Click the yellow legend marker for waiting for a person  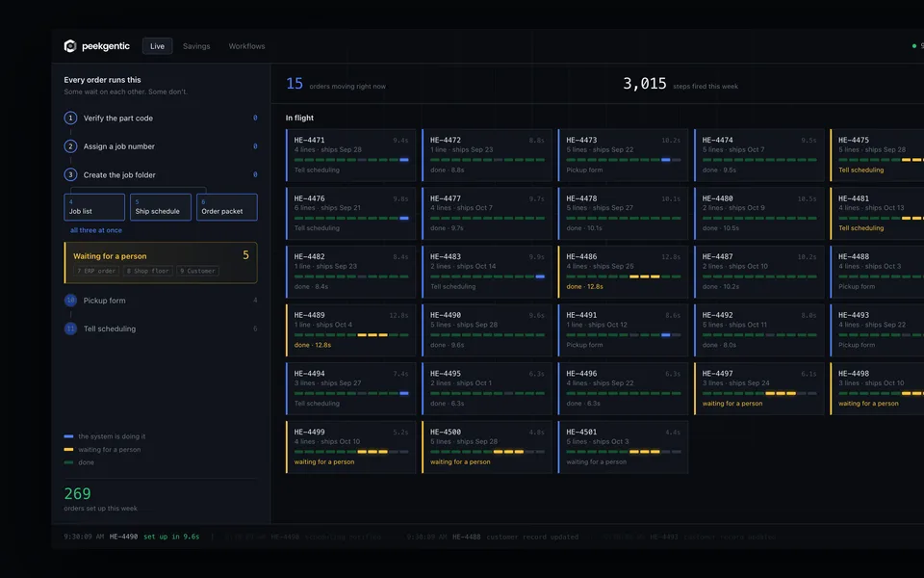coord(69,450)
